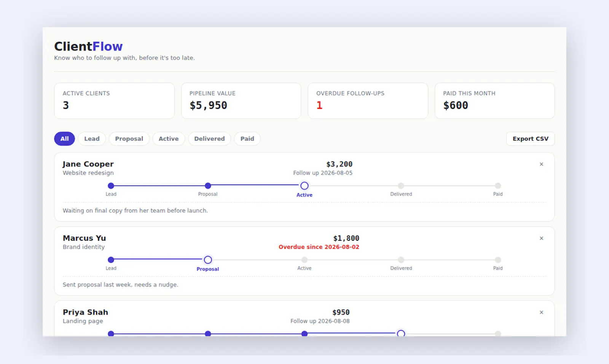The width and height of the screenshot is (609, 364).
Task: Click Marcus Yu's $1,800 amount
Action: click(x=346, y=238)
